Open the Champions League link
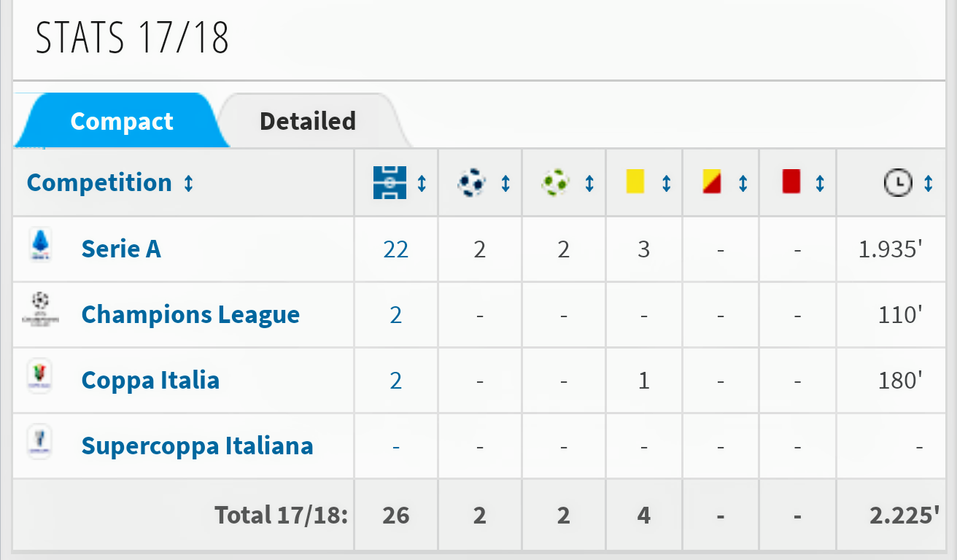Screen dimensions: 957x560 pos(190,315)
